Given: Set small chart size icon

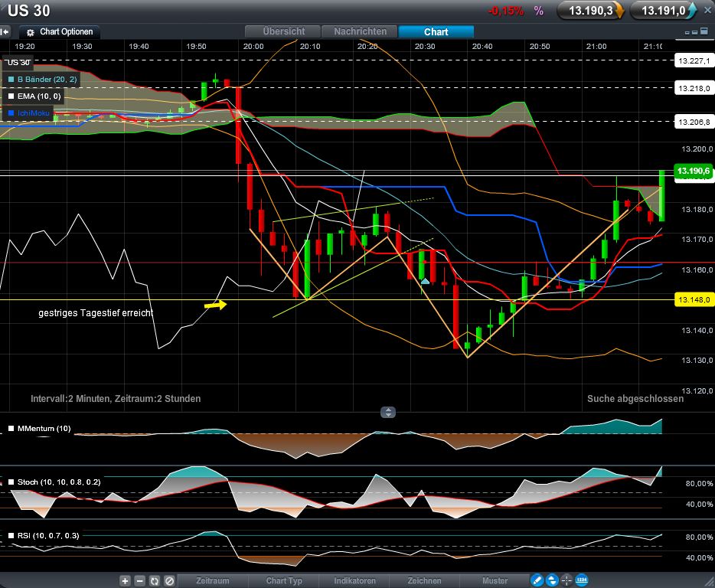Looking at the screenshot, I should pyautogui.click(x=687, y=33).
